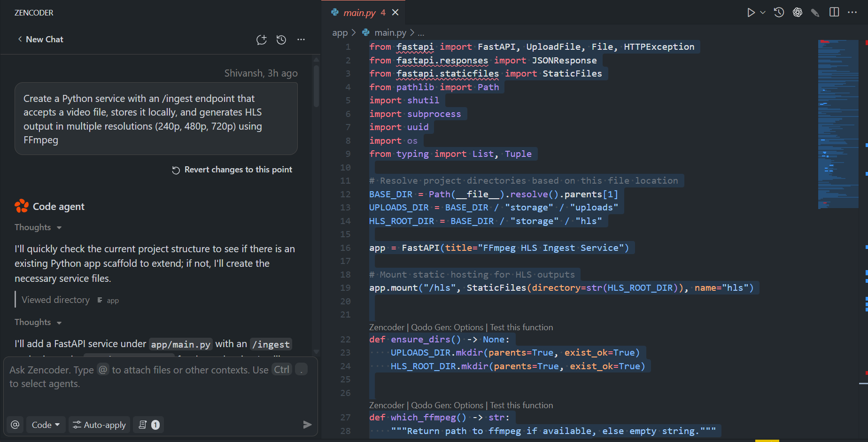
Task: Open the Code agent dropdown in the chat bar
Action: (x=46, y=425)
